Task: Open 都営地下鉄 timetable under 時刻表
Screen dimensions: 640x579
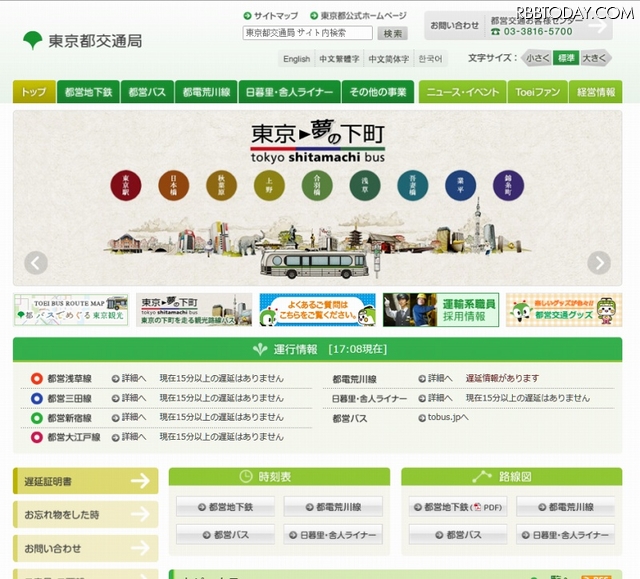Action: tap(225, 507)
